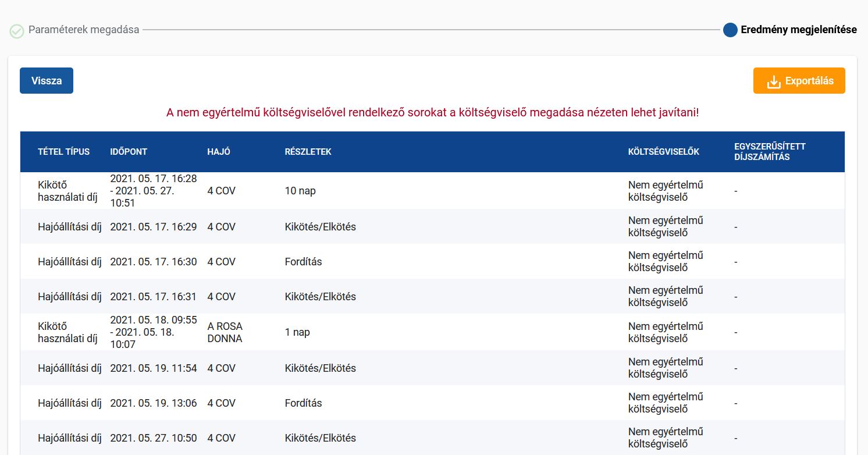Go to Paraméterek megadása step
This screenshot has width=868, height=455.
pyautogui.click(x=84, y=30)
